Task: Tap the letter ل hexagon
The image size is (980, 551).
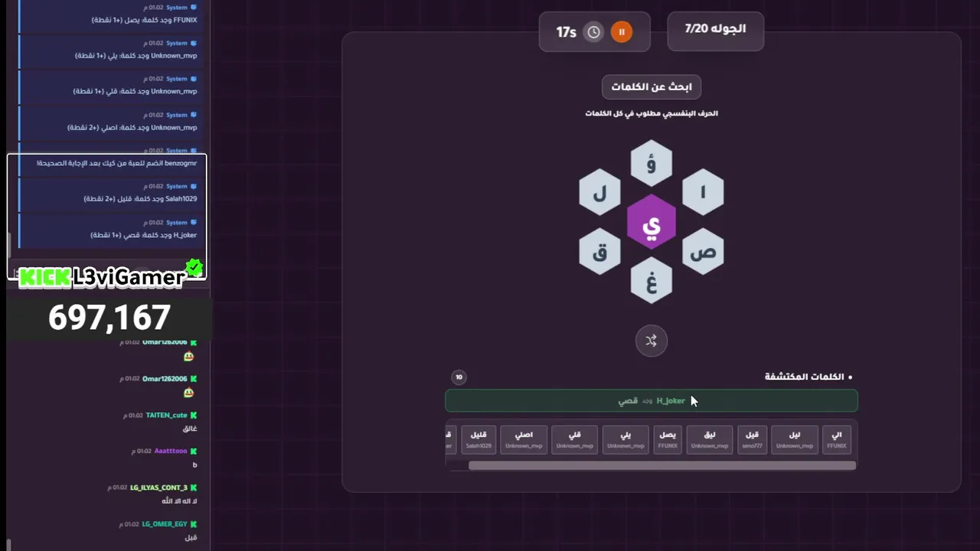Action: pyautogui.click(x=600, y=192)
